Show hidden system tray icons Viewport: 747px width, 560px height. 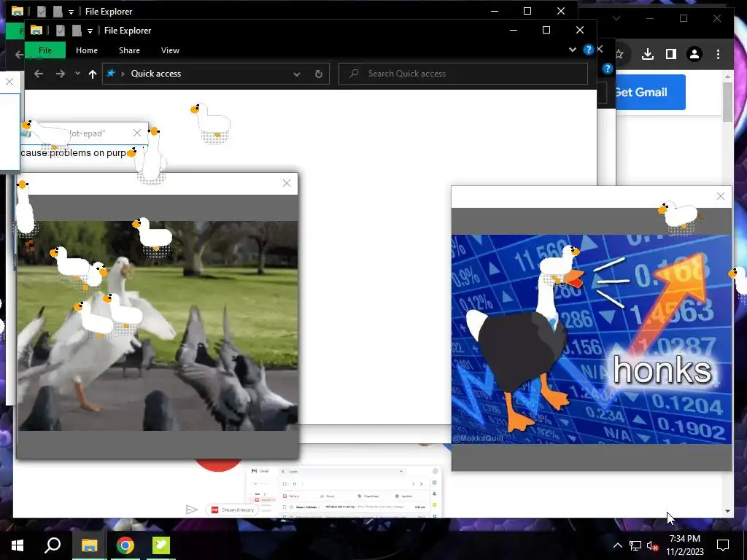tap(617, 545)
